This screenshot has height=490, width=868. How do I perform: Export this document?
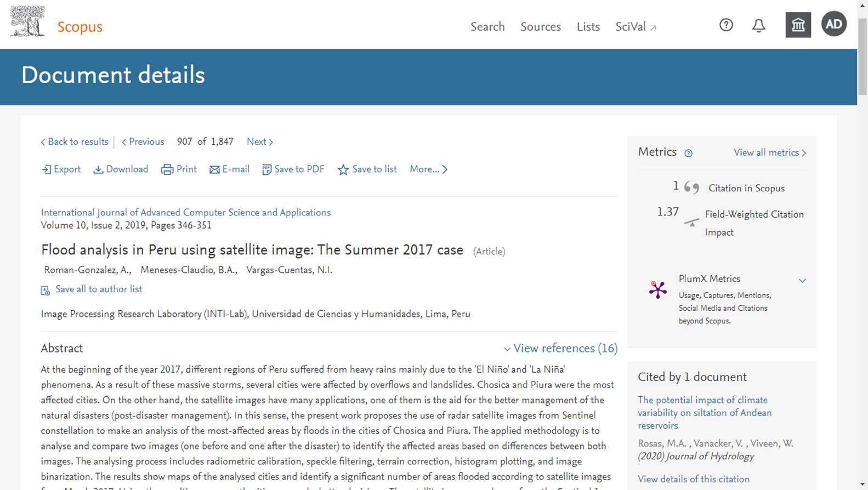pyautogui.click(x=61, y=169)
